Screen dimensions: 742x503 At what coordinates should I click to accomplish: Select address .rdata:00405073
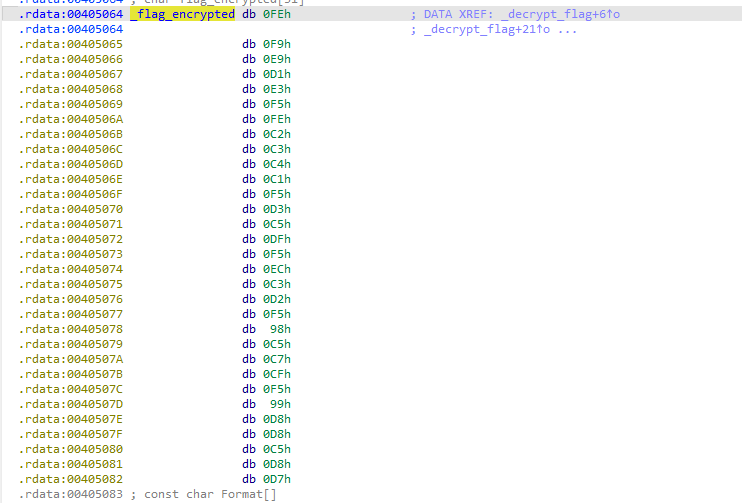click(x=71, y=254)
